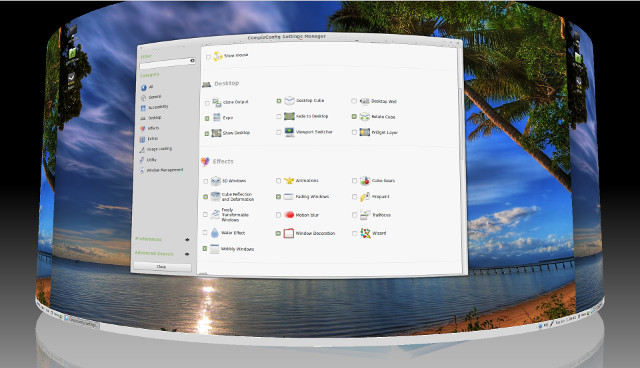Click the Image Loading category icon

pos(142,150)
